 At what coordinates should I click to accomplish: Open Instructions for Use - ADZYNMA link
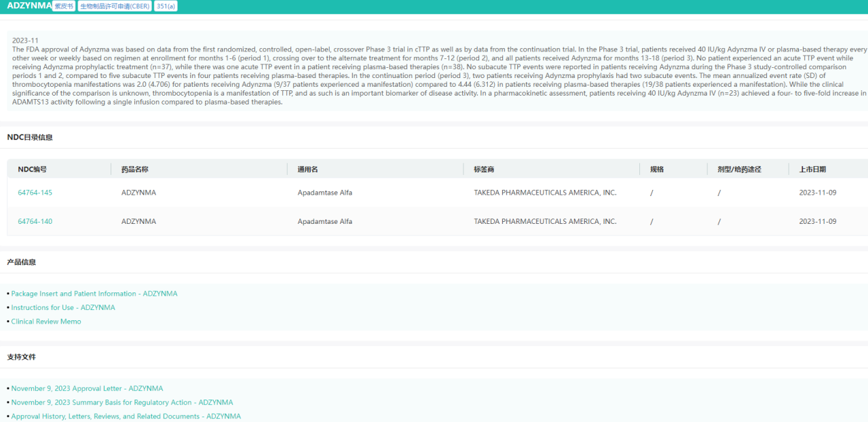tap(63, 307)
